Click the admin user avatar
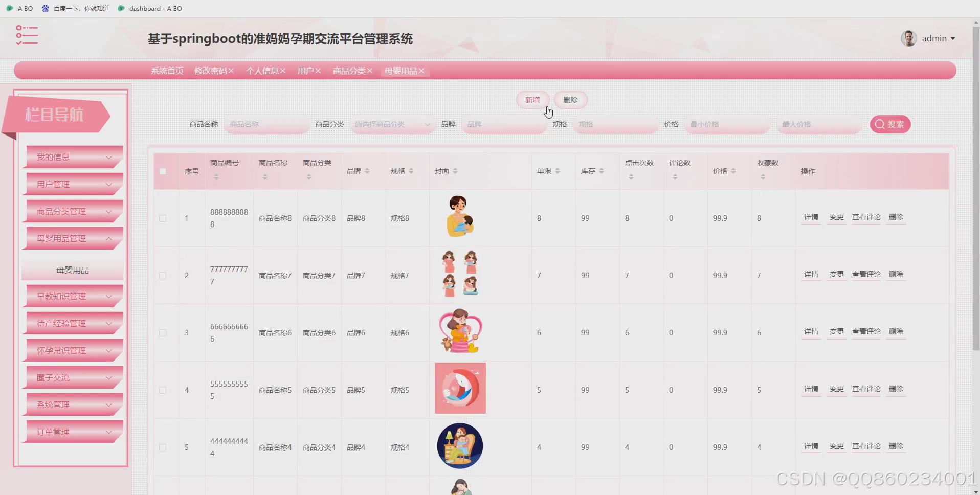980x495 pixels. pyautogui.click(x=908, y=38)
